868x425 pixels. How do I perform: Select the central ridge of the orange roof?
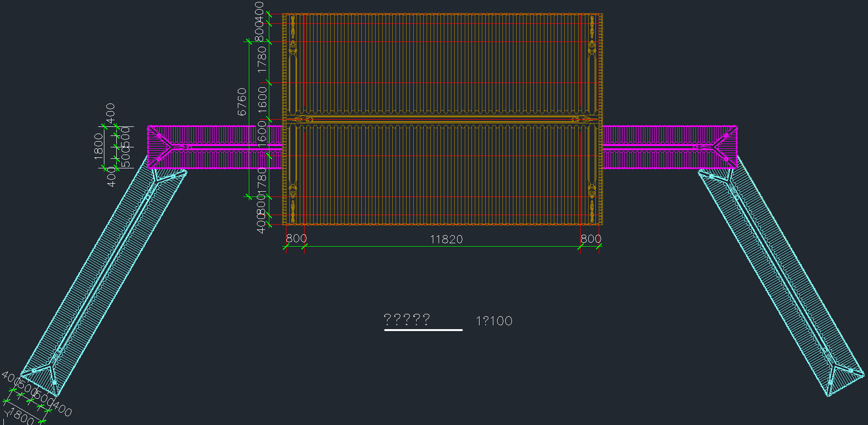(x=442, y=119)
